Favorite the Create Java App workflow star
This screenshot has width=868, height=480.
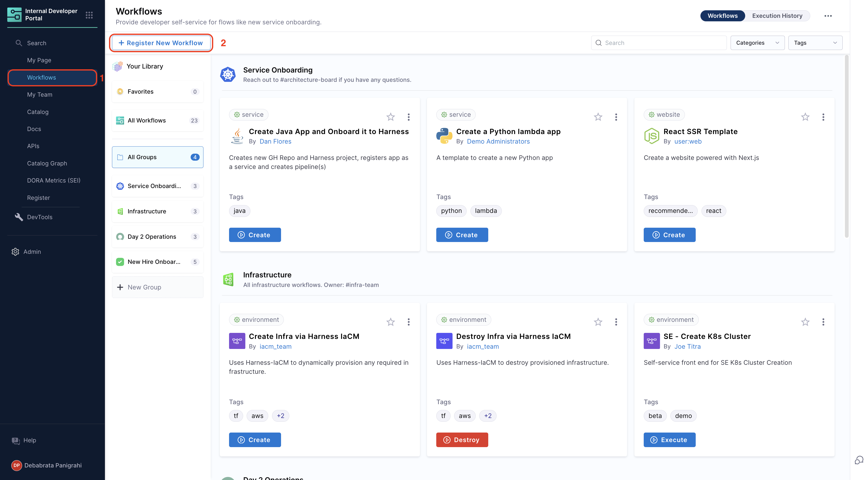pos(391,117)
